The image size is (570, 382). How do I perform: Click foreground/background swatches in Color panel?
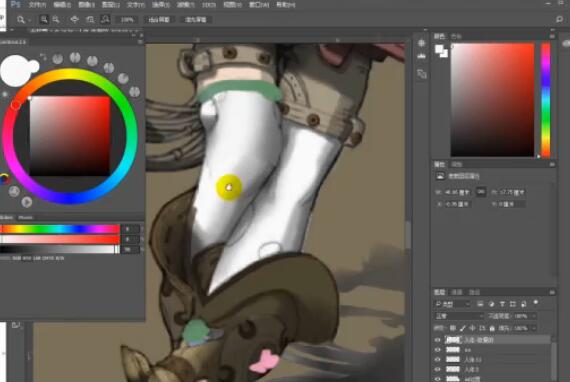click(x=441, y=51)
